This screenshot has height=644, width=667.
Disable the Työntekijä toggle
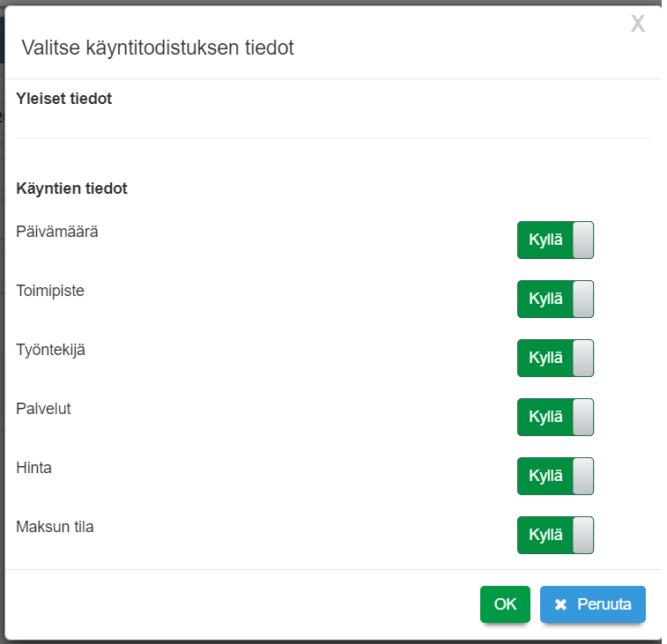[x=555, y=358]
